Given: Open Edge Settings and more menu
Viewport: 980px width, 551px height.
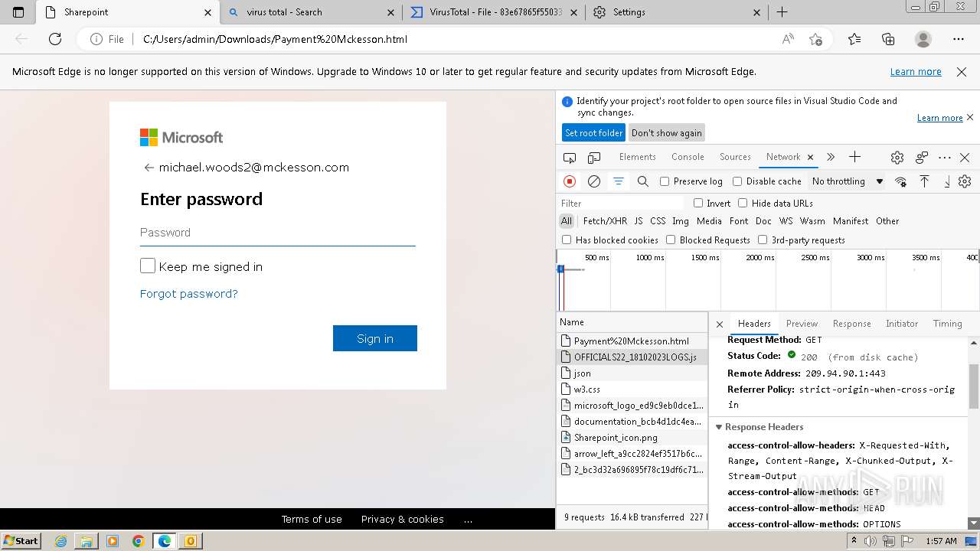Looking at the screenshot, I should pyautogui.click(x=959, y=39).
